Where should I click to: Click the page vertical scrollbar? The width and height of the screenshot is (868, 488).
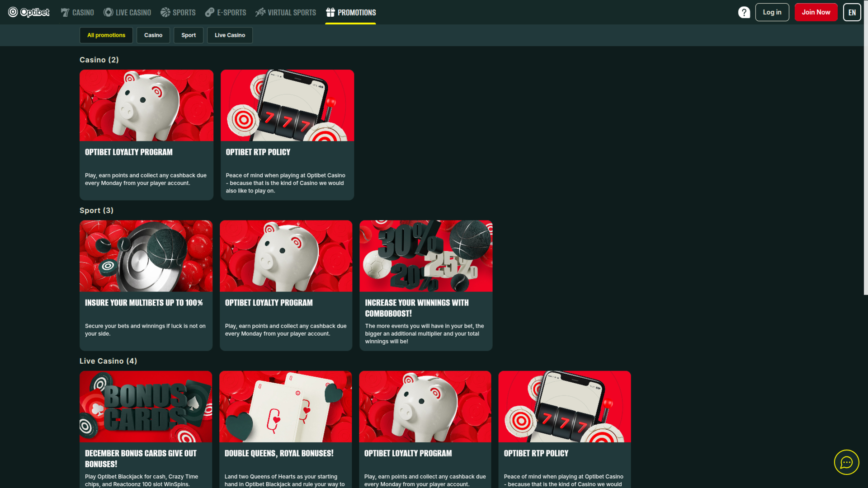865,149
